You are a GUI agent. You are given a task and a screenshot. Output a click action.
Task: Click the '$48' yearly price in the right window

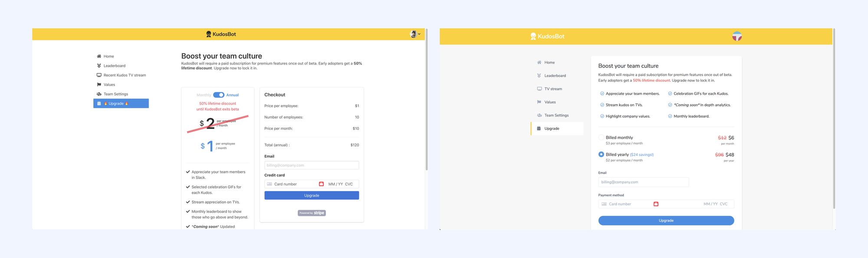(730, 155)
